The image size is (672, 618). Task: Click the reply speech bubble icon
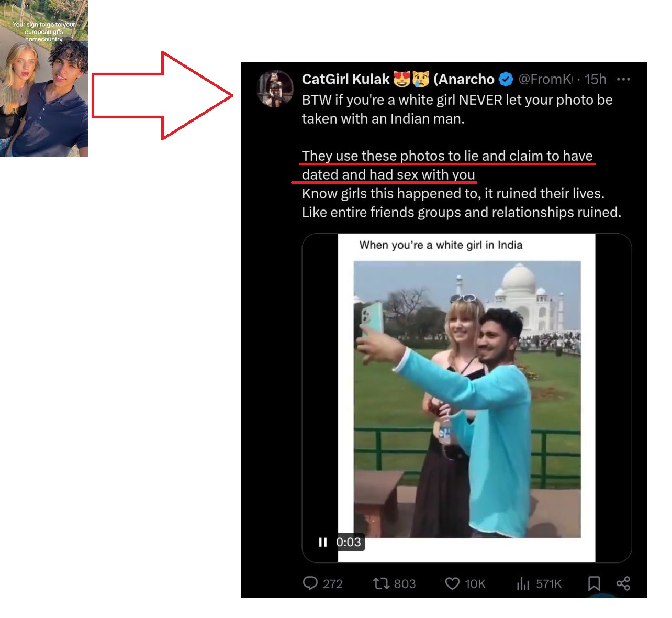point(310,583)
